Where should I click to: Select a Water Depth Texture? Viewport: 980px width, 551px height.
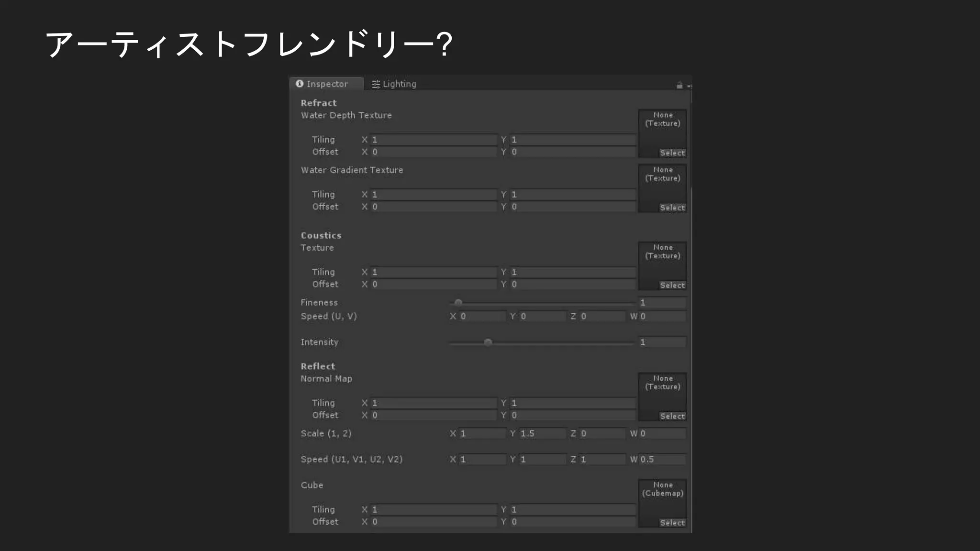click(672, 153)
